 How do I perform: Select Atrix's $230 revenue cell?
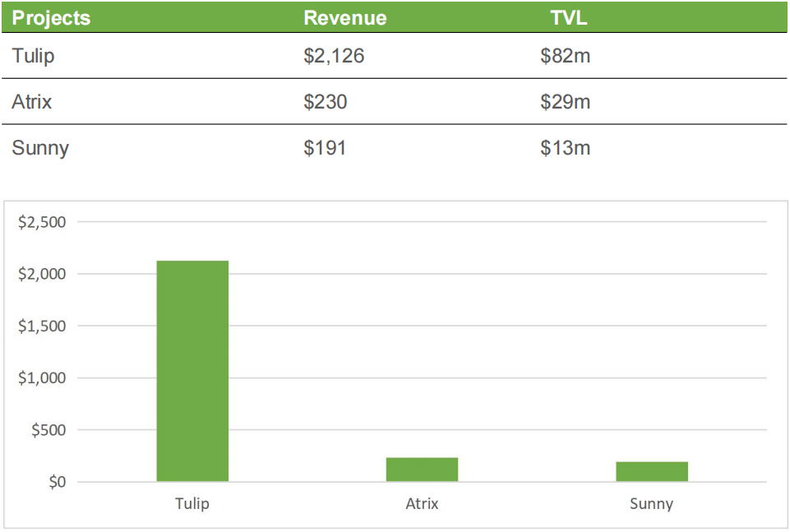click(326, 102)
